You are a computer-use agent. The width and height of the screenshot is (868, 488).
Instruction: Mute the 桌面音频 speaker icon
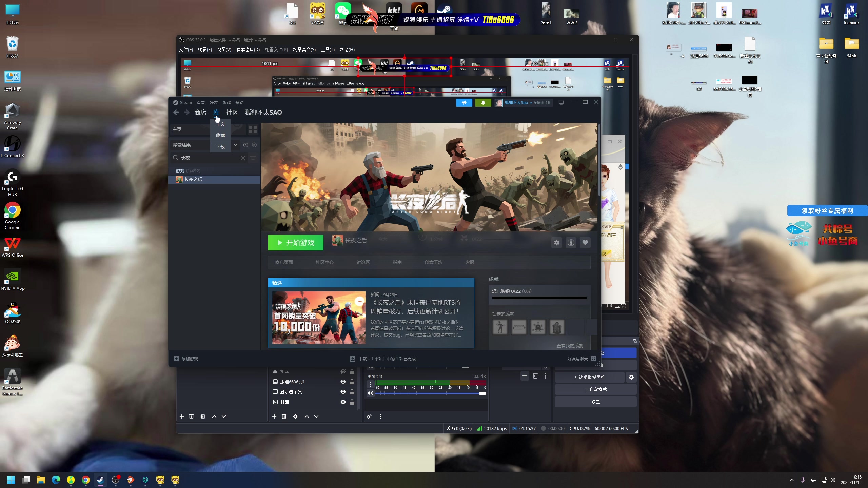(370, 393)
